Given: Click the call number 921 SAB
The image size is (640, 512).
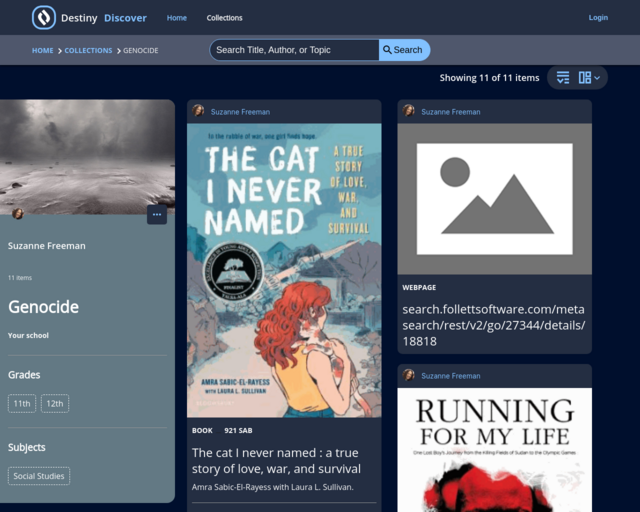Looking at the screenshot, I should coord(238,430).
